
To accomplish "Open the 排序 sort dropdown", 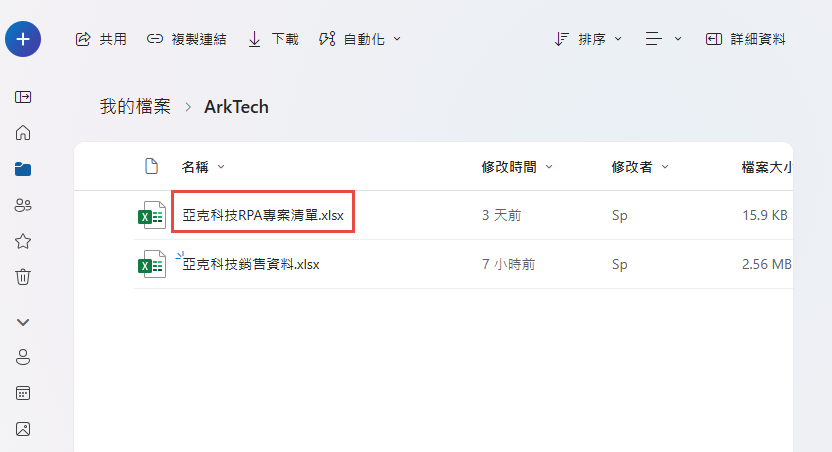I will pyautogui.click(x=587, y=39).
